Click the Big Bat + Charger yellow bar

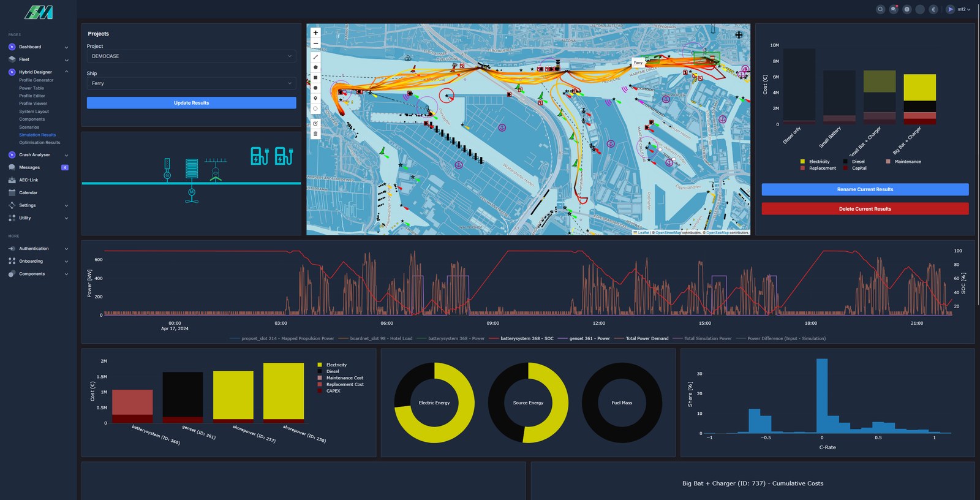[919, 88]
